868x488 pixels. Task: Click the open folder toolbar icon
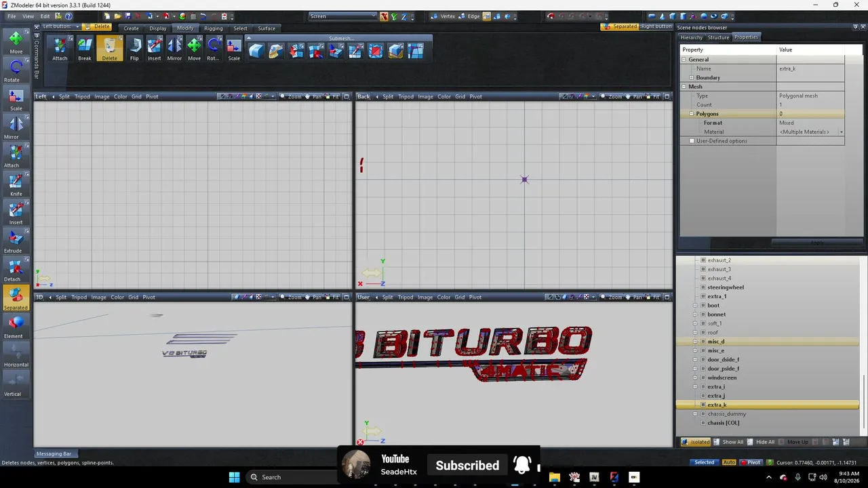click(x=117, y=16)
